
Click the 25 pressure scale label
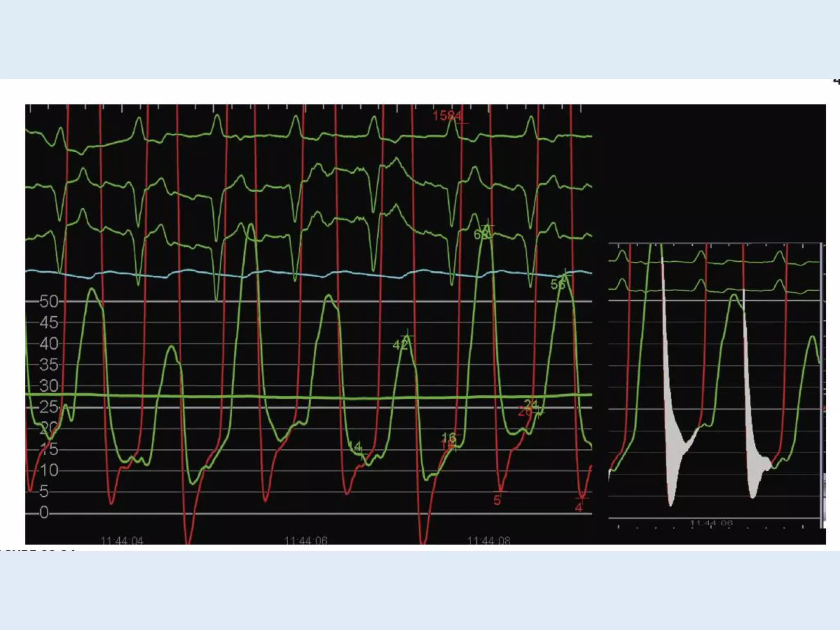pos(49,407)
